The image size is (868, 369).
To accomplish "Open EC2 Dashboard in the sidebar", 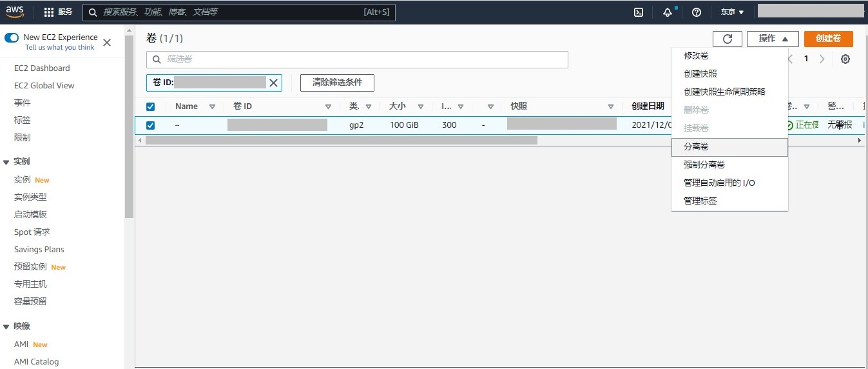I will pyautogui.click(x=42, y=68).
